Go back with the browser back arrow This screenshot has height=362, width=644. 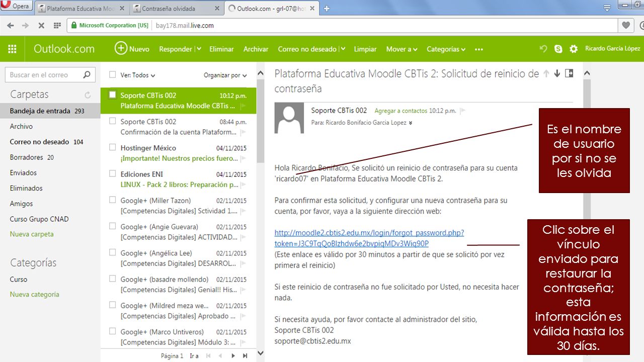point(10,26)
